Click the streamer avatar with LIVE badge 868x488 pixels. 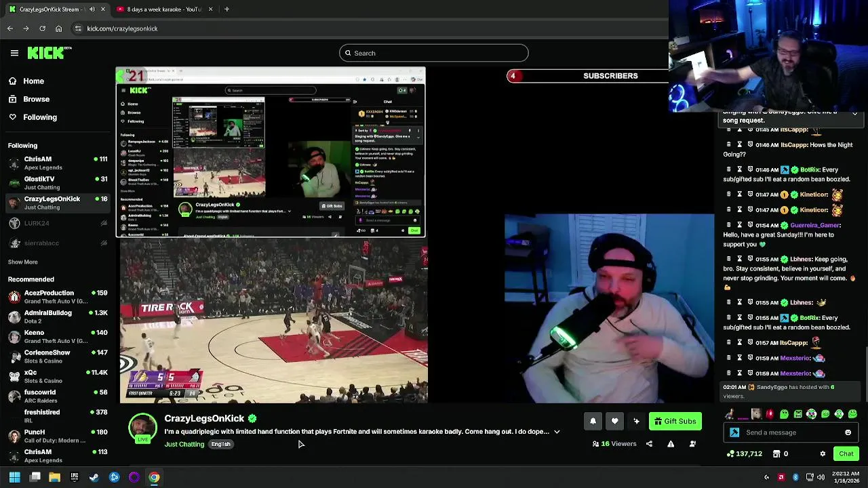[142, 428]
